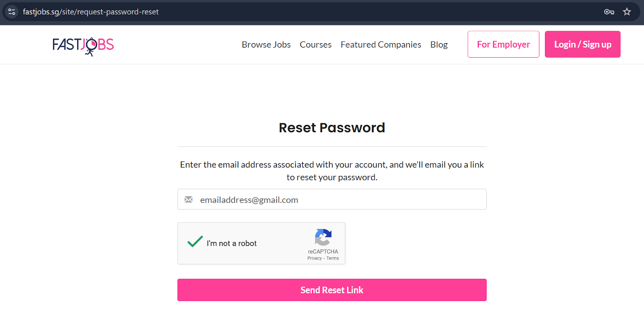Screen dimensions: 644x320
Task: Visit the Blog nav link
Action: tap(439, 44)
